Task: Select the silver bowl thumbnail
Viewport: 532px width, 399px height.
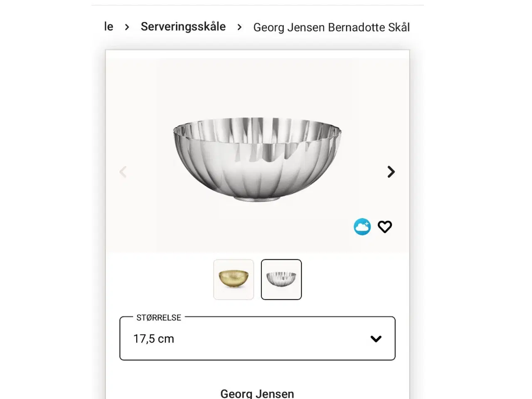Action: pos(281,279)
